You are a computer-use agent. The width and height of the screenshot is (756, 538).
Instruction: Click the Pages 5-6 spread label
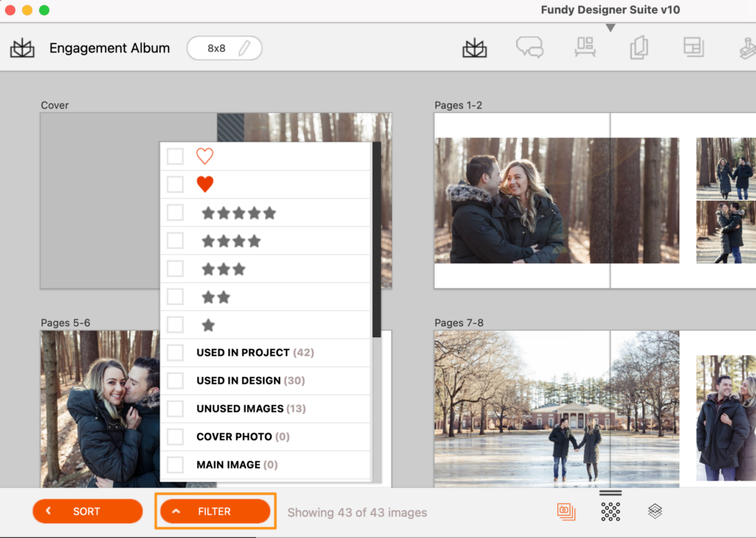(66, 323)
